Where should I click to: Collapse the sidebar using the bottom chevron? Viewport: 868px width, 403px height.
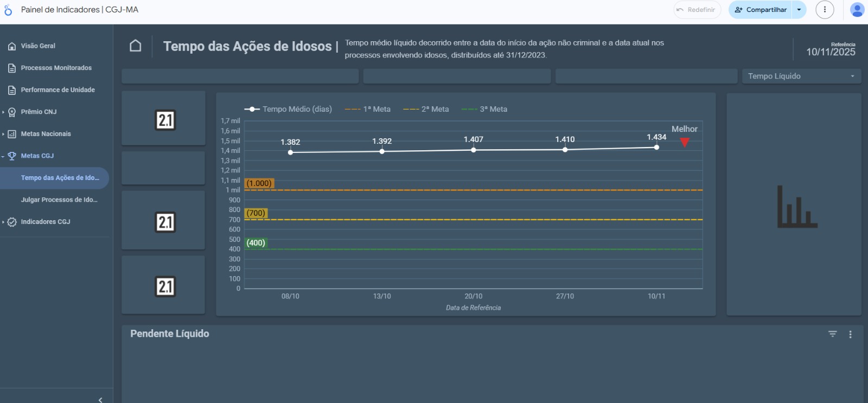pos(100,400)
